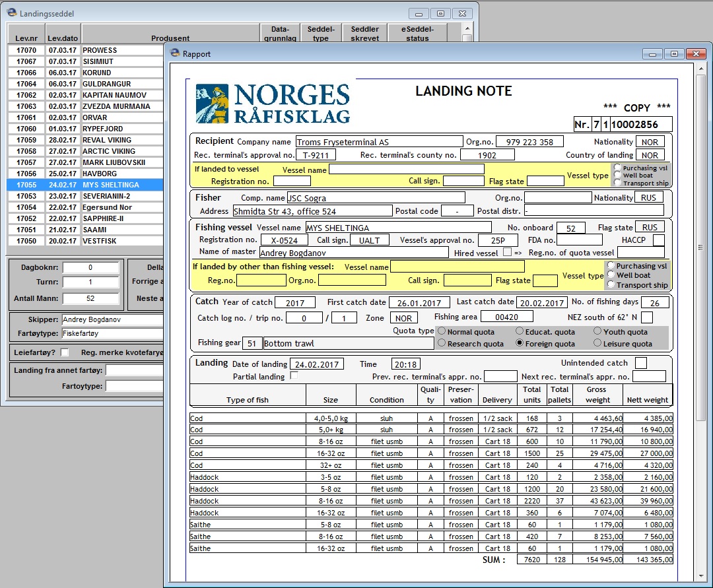This screenshot has width=713, height=588.
Task: Select row 17051 SAAMI
Action: tap(85, 230)
